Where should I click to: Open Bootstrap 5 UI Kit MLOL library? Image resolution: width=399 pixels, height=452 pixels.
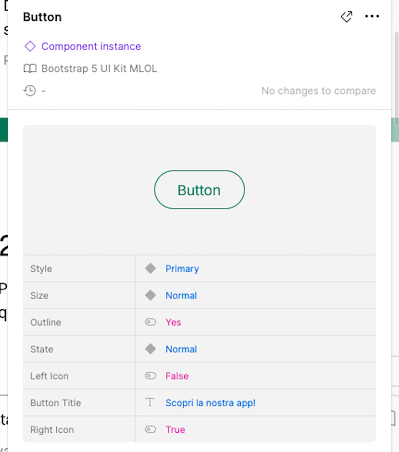coord(99,69)
